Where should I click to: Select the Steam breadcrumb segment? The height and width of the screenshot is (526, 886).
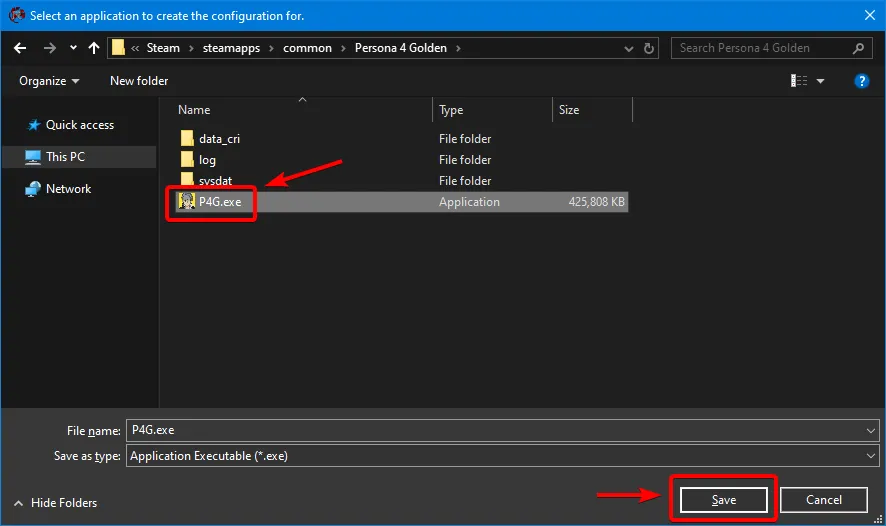point(163,48)
